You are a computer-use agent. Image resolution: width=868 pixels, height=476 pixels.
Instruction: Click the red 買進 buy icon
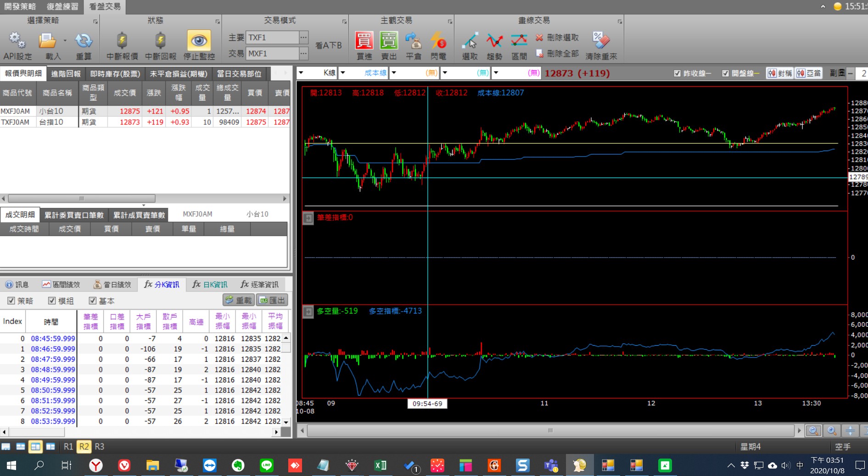tap(364, 40)
